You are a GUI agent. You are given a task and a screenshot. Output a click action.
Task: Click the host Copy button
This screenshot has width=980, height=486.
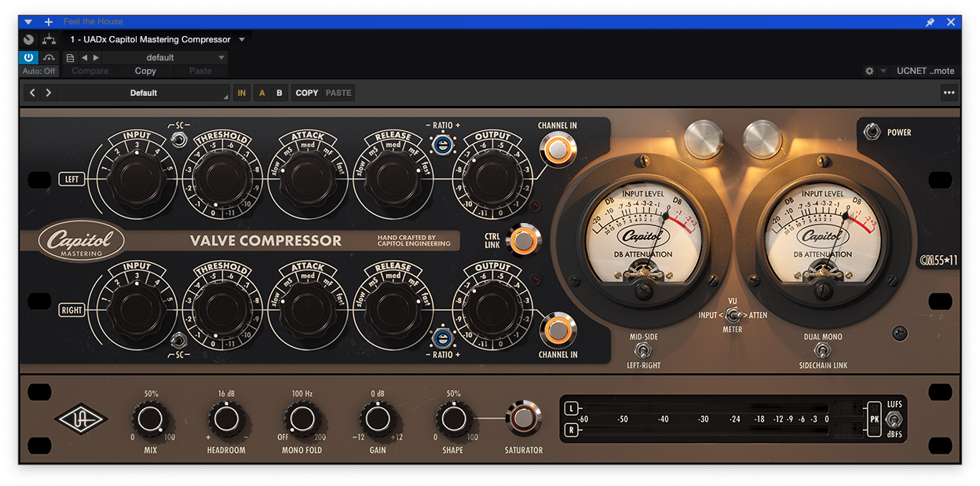(145, 71)
